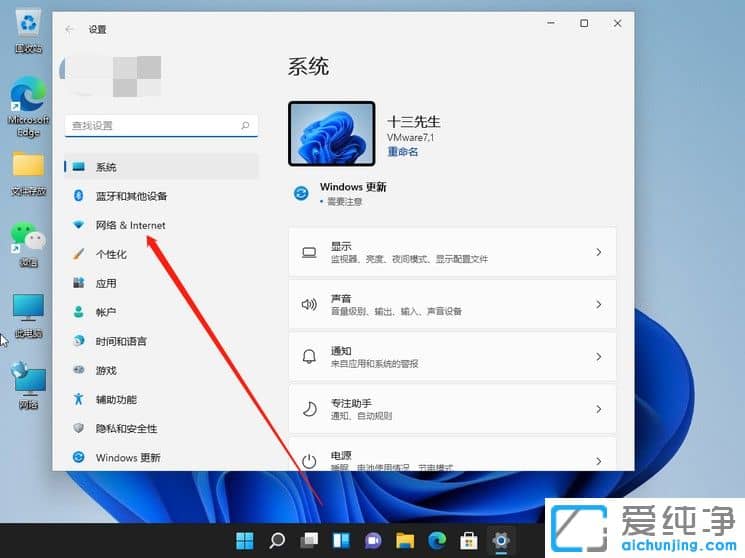Open 辅助功能 label in sidebar

coord(116,400)
